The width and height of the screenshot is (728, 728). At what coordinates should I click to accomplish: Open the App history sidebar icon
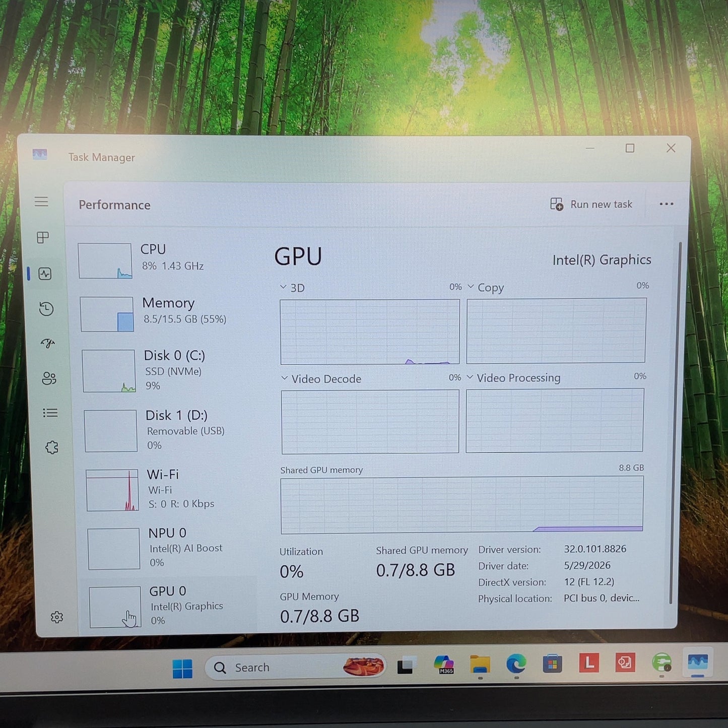(x=46, y=309)
